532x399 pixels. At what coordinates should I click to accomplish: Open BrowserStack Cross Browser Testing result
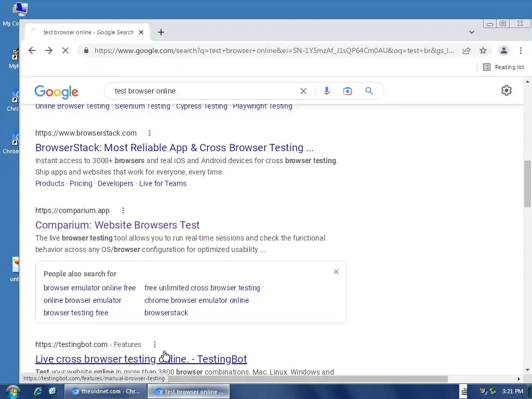(x=175, y=148)
